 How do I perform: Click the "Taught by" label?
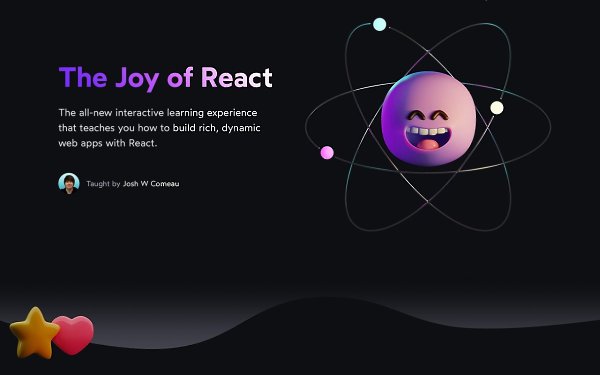pyautogui.click(x=103, y=184)
